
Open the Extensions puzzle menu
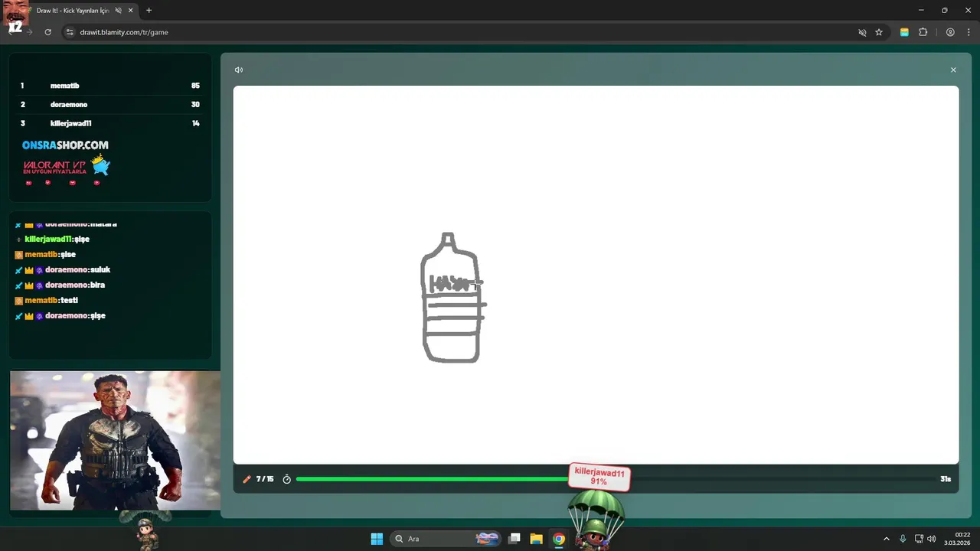pyautogui.click(x=923, y=32)
